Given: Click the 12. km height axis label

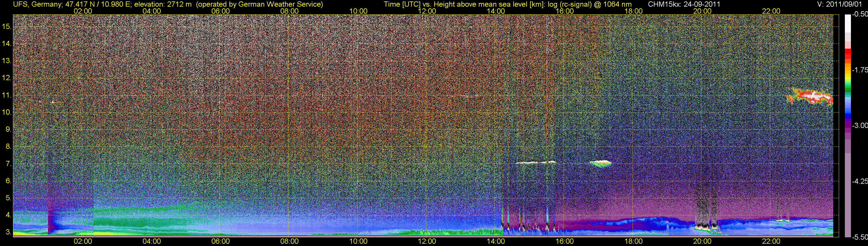Looking at the screenshot, I should [7, 78].
